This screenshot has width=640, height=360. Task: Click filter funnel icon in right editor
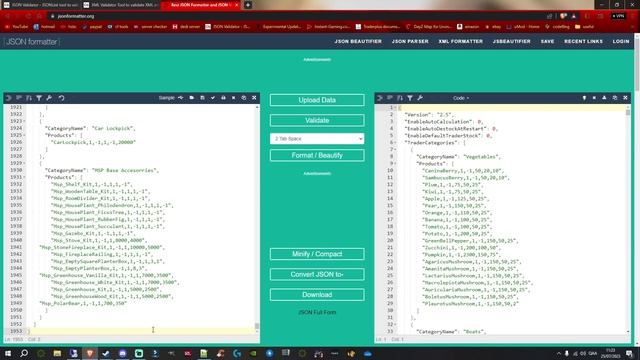(410, 98)
